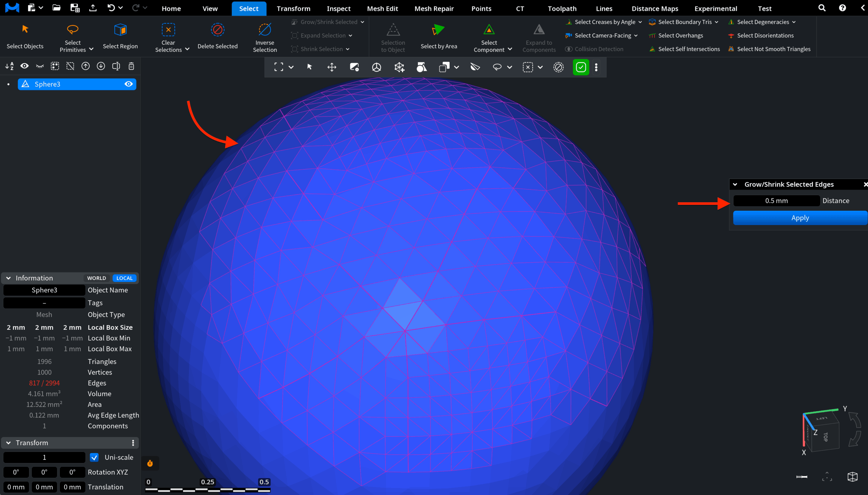Click the collapse arrow at top right
Viewport: 868px width, 495px height.
click(863, 8)
